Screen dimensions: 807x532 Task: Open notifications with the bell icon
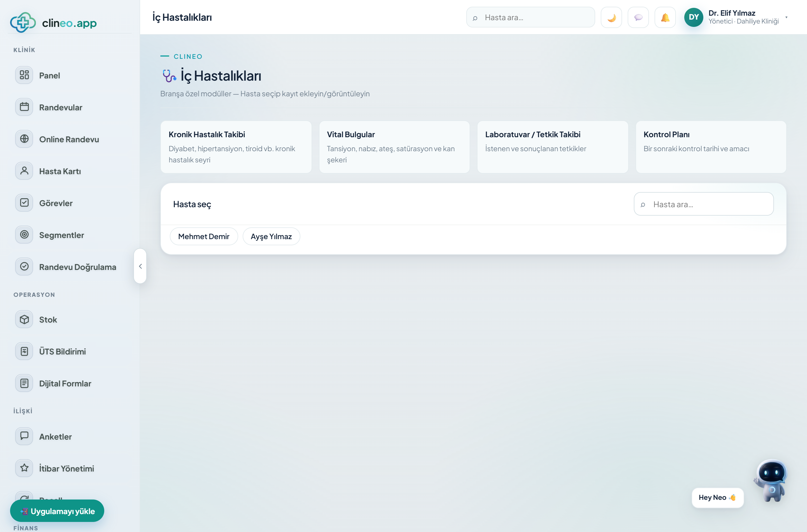tap(665, 17)
